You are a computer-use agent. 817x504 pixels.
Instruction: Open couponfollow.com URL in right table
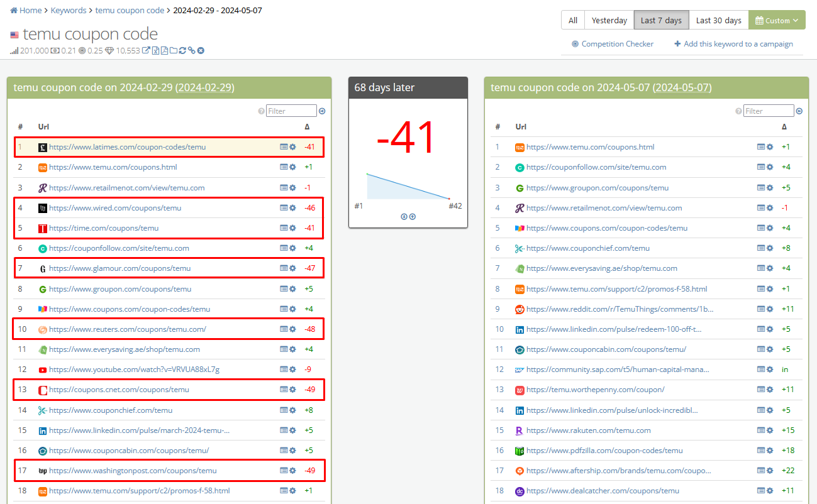coord(596,167)
